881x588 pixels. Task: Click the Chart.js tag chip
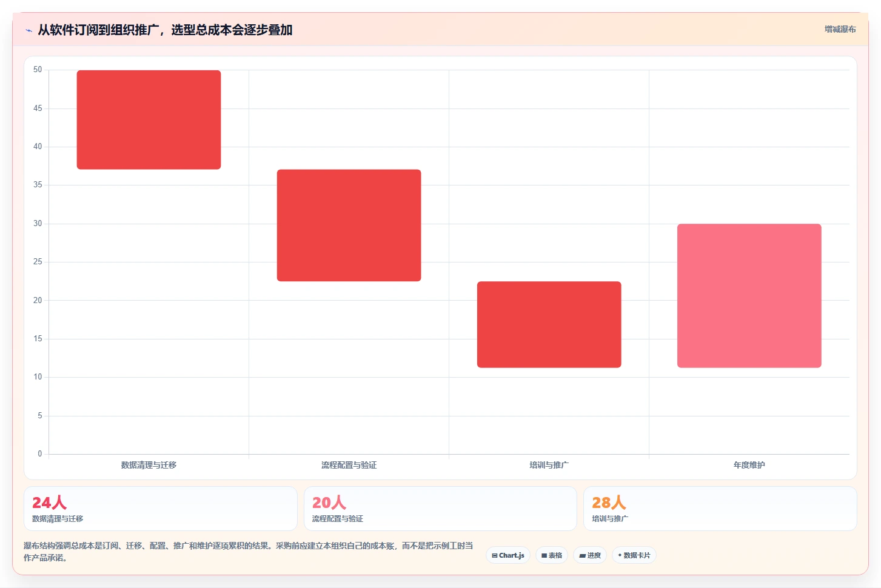tap(508, 555)
